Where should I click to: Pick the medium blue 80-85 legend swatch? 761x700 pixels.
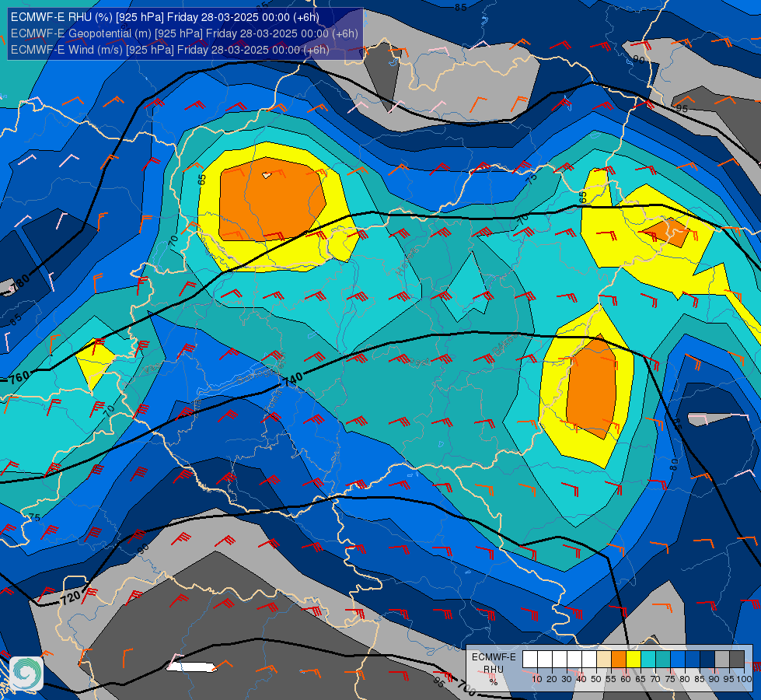point(693,659)
